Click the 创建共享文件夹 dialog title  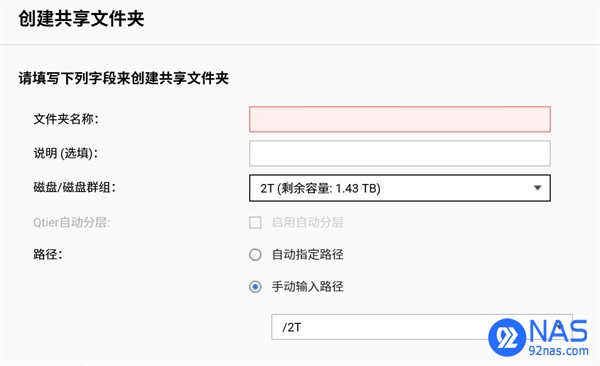81,19
